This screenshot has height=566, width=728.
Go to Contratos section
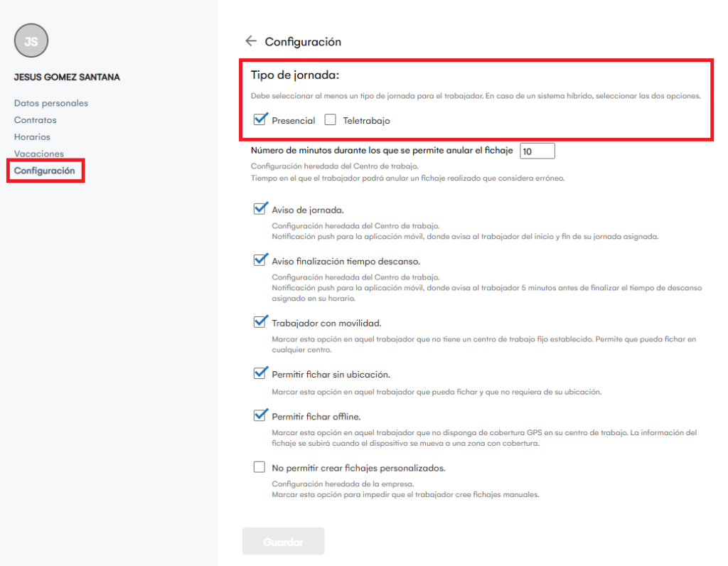(x=36, y=120)
